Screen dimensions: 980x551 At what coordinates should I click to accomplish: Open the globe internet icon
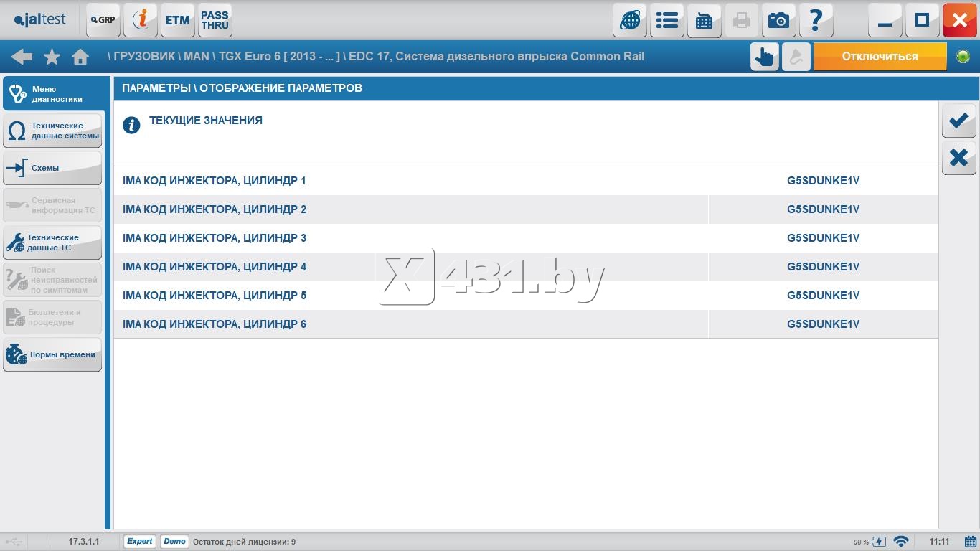630,20
